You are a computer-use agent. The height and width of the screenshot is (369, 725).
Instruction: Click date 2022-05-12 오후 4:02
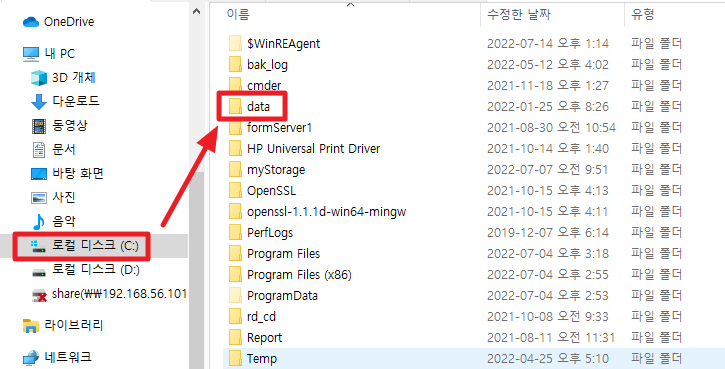tap(547, 64)
